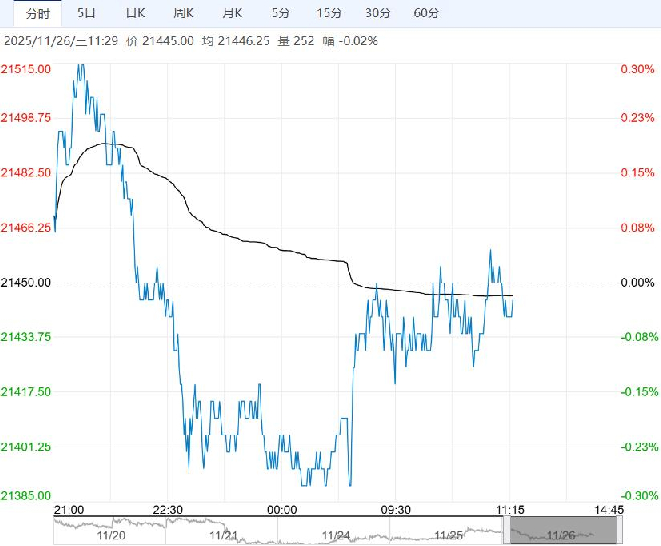Switch to the 15分 interval tab
This screenshot has height=546, width=661.
tap(327, 13)
